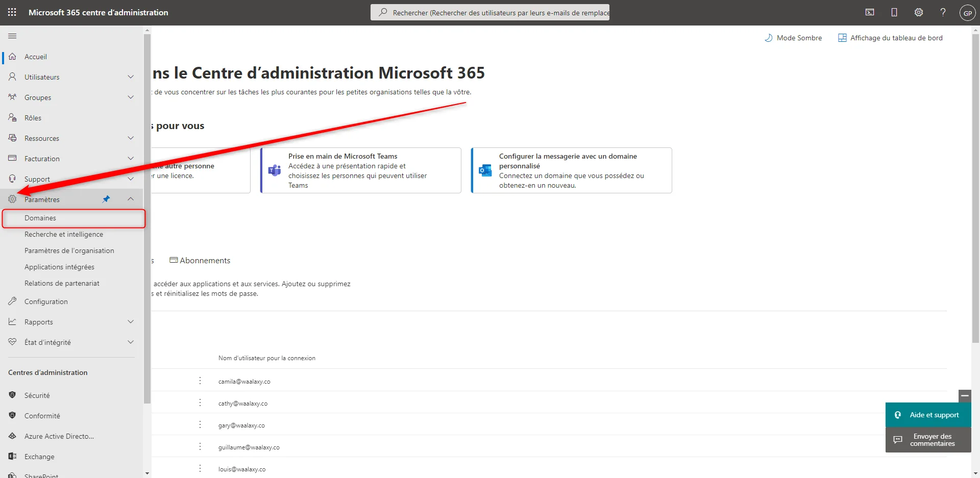Click the Exchange admin icon

coord(13,457)
